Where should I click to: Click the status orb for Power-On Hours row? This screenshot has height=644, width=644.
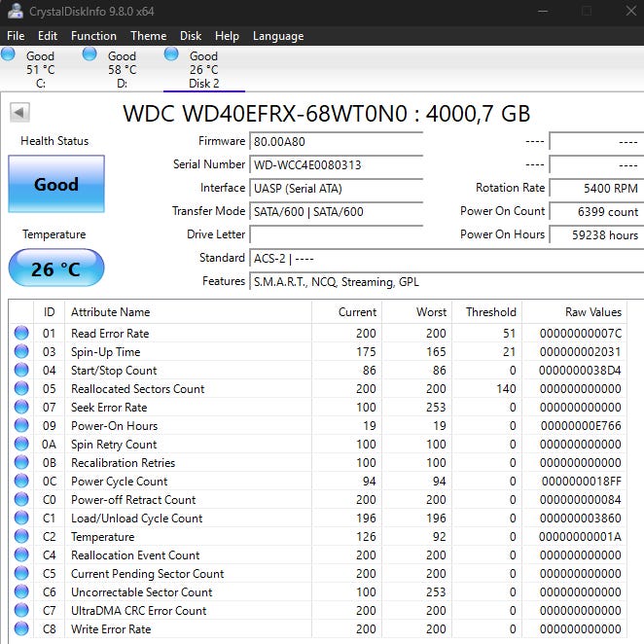21,426
